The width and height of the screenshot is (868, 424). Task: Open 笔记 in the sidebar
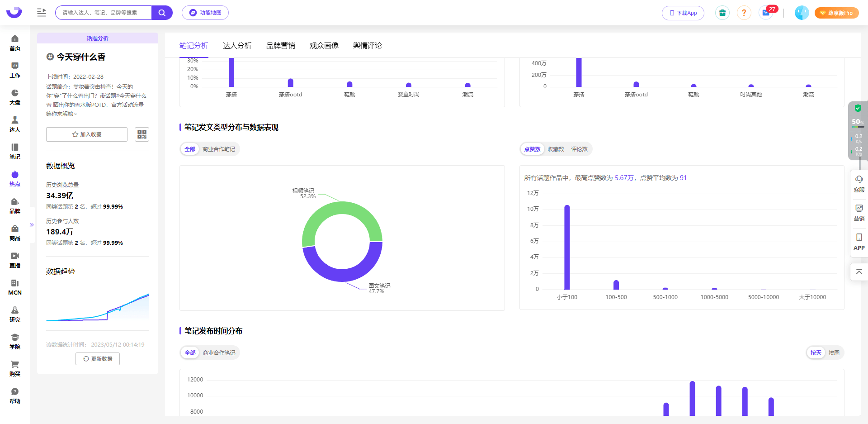(x=15, y=152)
